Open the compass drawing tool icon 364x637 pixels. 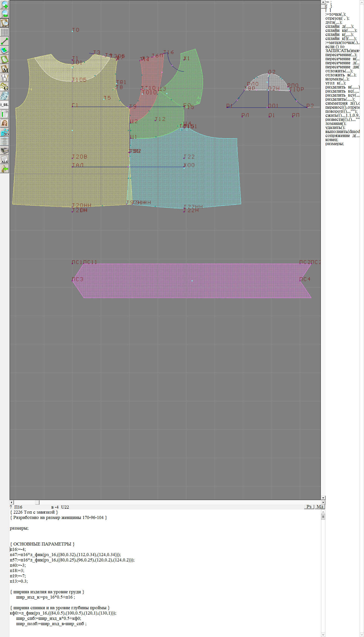[x=5, y=78]
